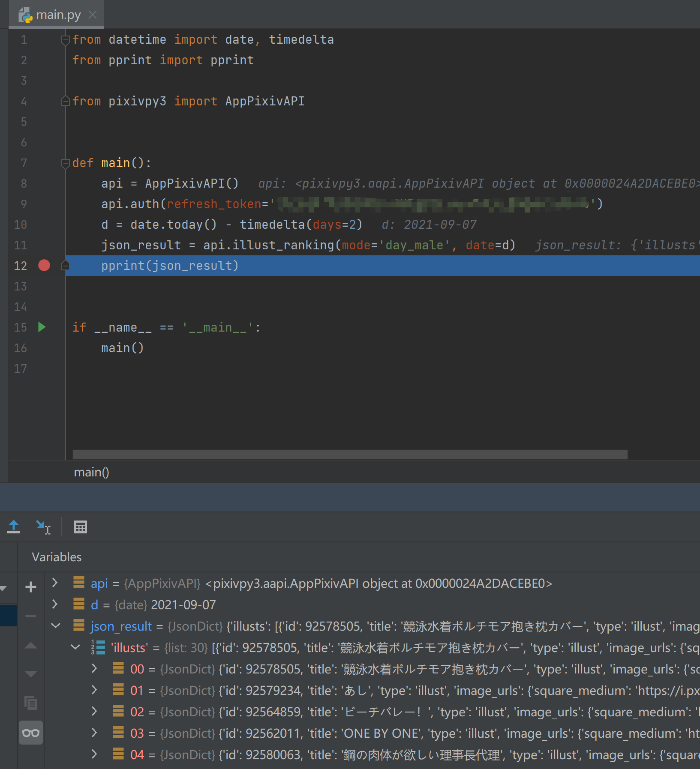The image size is (700, 769).
Task: Click the Python file icon on main.py tab
Action: [26, 14]
